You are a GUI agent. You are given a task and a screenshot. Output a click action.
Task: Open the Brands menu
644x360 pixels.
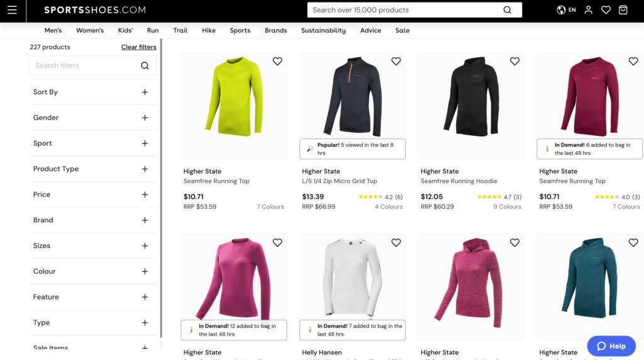point(275,30)
